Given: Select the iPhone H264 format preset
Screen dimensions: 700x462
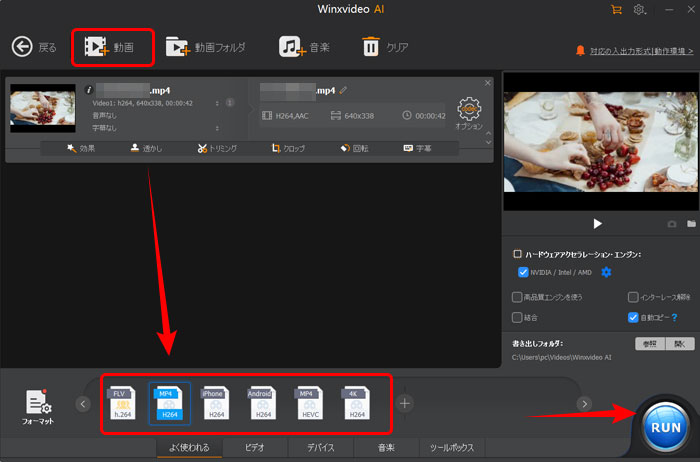Looking at the screenshot, I should (x=212, y=402).
